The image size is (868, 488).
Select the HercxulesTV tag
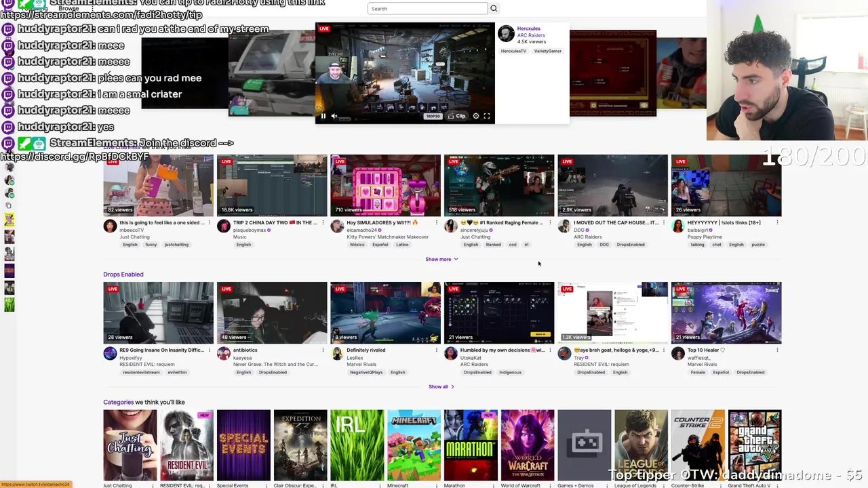[x=513, y=51]
